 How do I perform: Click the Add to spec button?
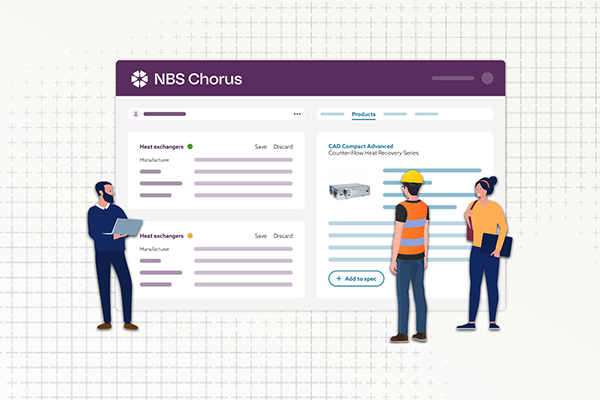(x=356, y=279)
